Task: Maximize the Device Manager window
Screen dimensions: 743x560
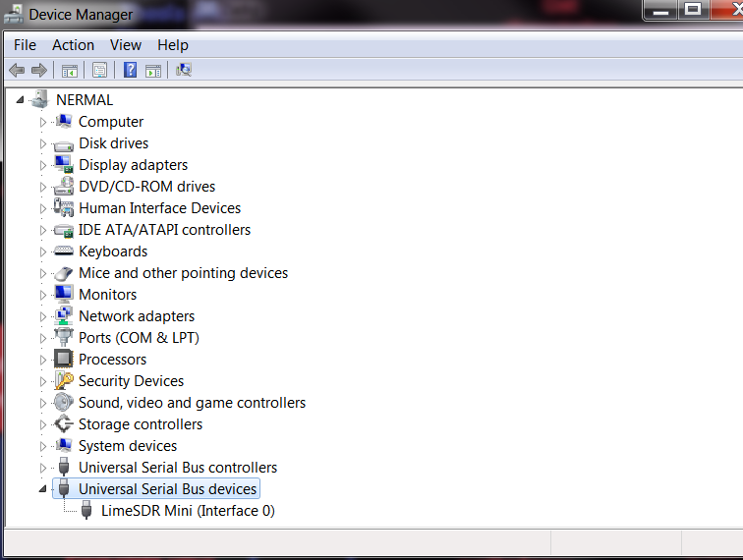Action: pyautogui.click(x=693, y=10)
